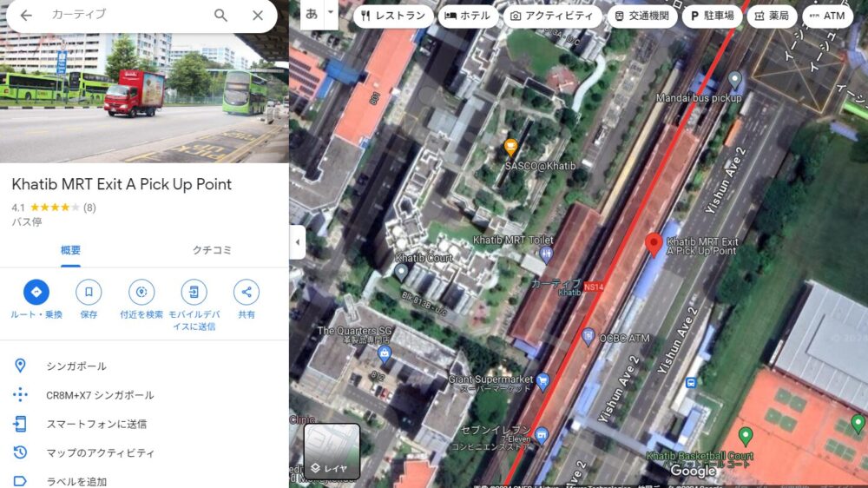Click the Share icon
The height and width of the screenshot is (488, 868).
[x=247, y=293]
